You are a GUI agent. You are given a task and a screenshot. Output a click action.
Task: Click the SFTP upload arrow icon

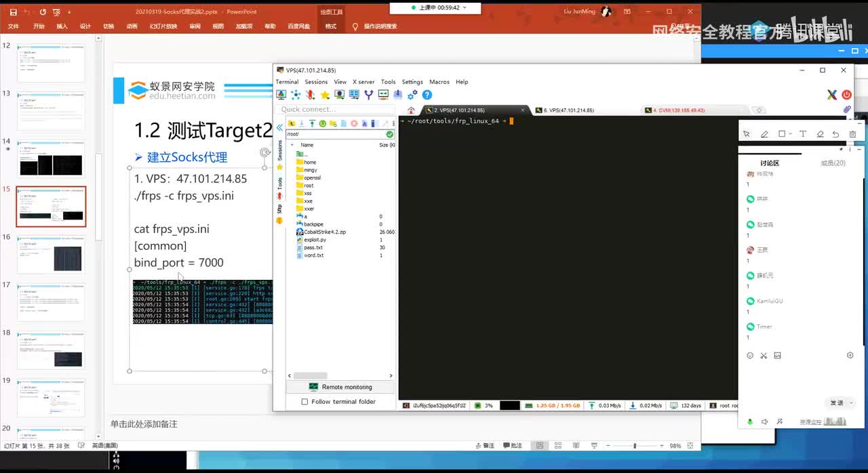(x=312, y=123)
